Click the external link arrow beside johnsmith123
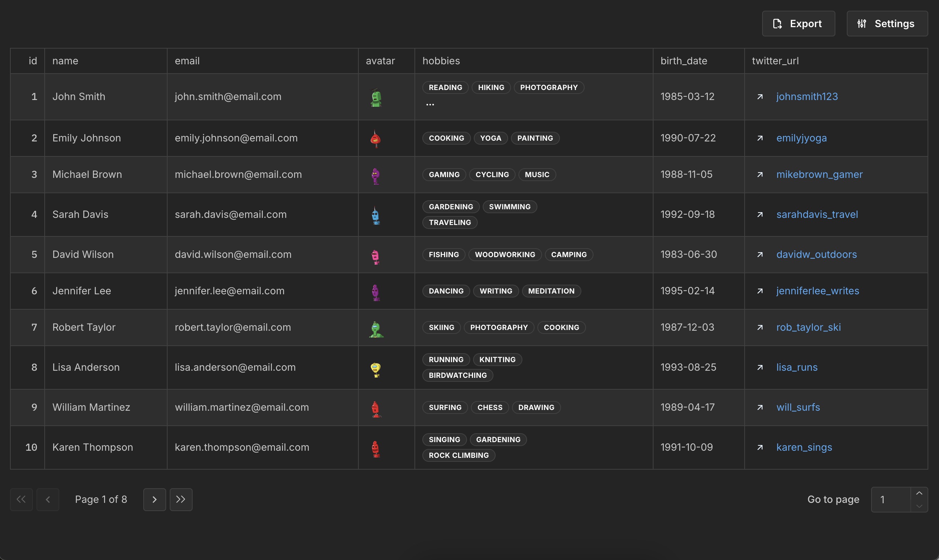 point(760,97)
